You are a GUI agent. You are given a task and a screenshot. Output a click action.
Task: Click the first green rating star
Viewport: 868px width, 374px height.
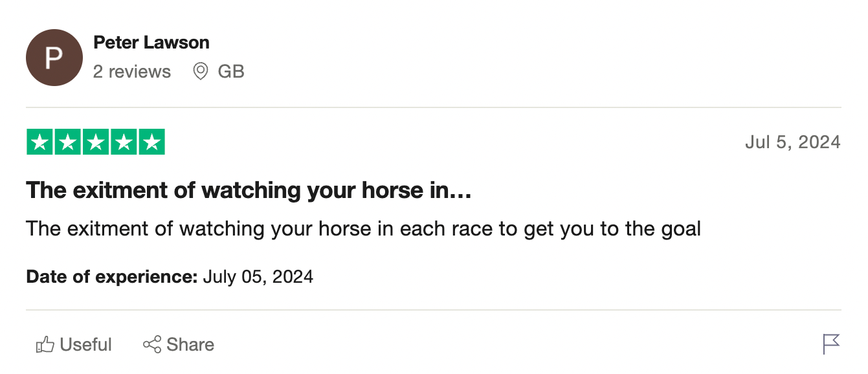[39, 142]
